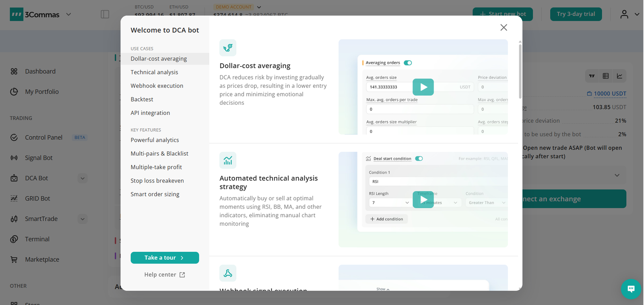Click the modal's vertical scrollbar
The width and height of the screenshot is (644, 305).
click(x=520, y=71)
